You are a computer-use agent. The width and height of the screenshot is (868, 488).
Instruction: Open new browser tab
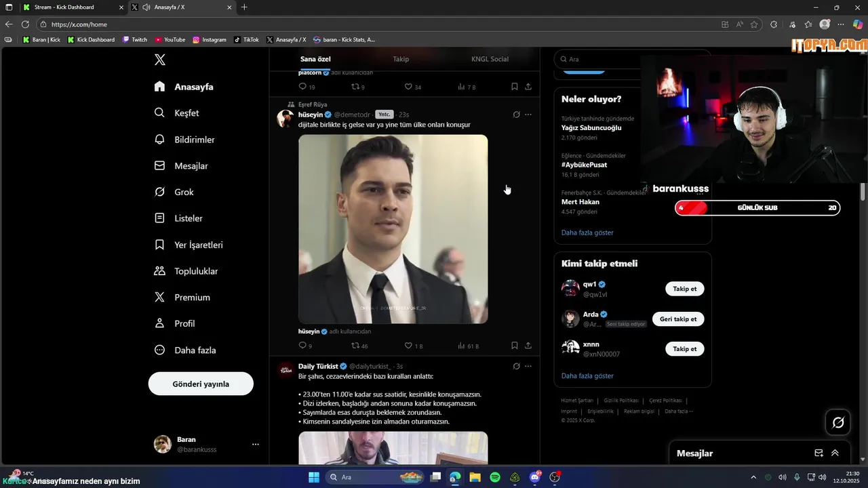pos(244,7)
